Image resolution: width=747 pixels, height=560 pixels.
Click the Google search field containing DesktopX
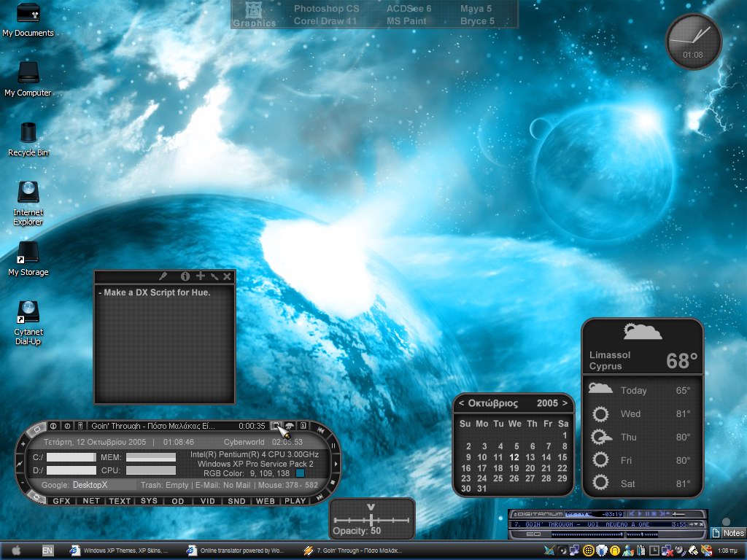click(x=104, y=485)
